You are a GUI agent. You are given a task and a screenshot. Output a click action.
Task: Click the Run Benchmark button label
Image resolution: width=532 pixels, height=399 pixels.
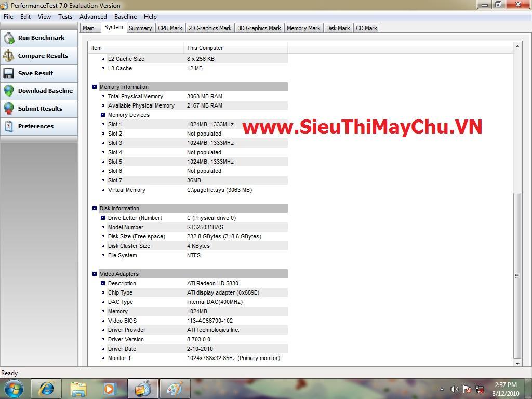(x=42, y=38)
